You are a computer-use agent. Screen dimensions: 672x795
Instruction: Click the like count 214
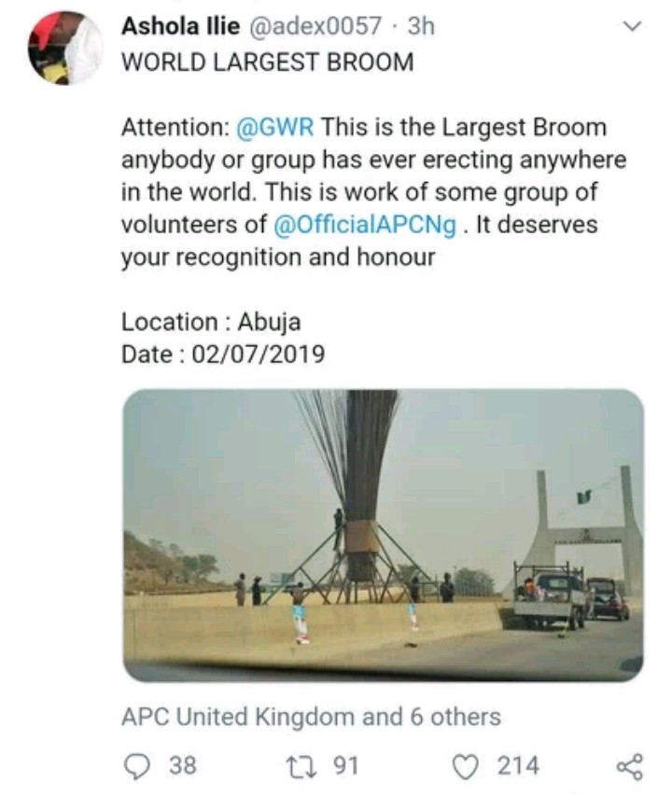[x=517, y=766]
